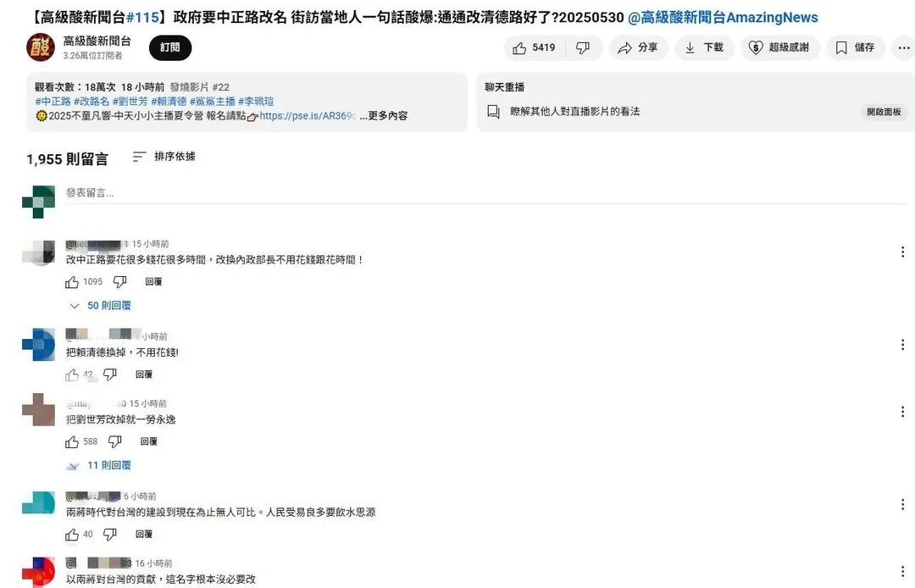Open options menu for 兩蔣時代 comment
The height and width of the screenshot is (588, 915).
click(902, 505)
